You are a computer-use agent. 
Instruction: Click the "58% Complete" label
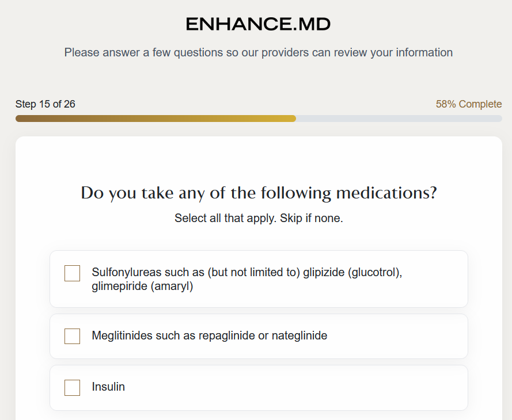[x=468, y=104]
